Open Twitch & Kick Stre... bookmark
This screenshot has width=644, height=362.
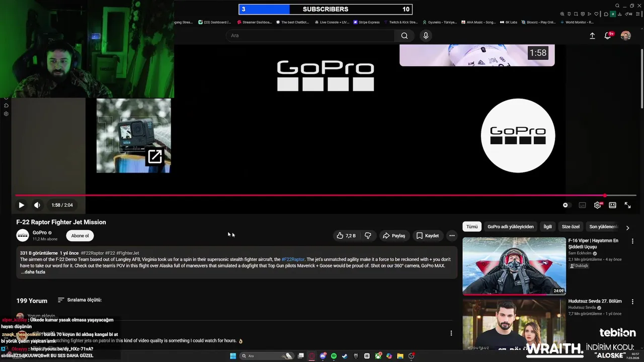click(400, 22)
